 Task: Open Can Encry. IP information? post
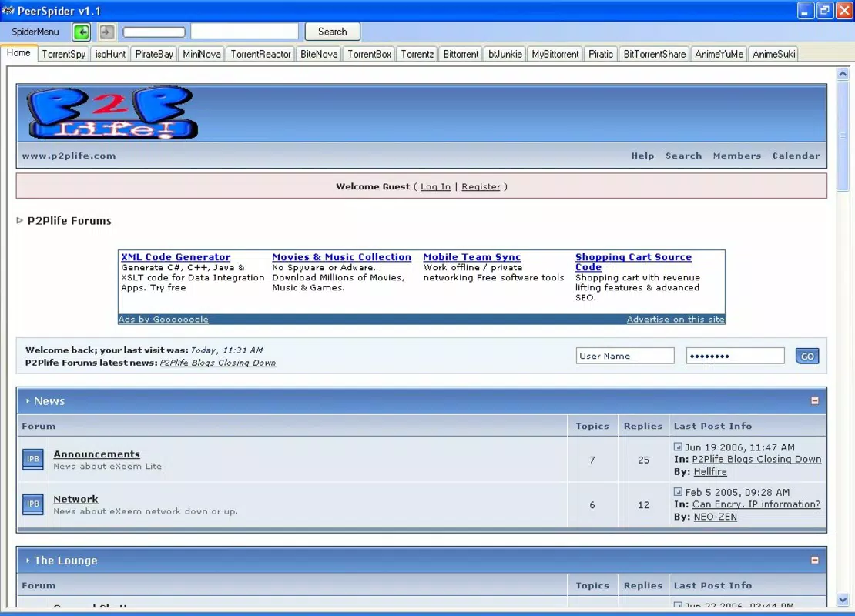pos(756,504)
